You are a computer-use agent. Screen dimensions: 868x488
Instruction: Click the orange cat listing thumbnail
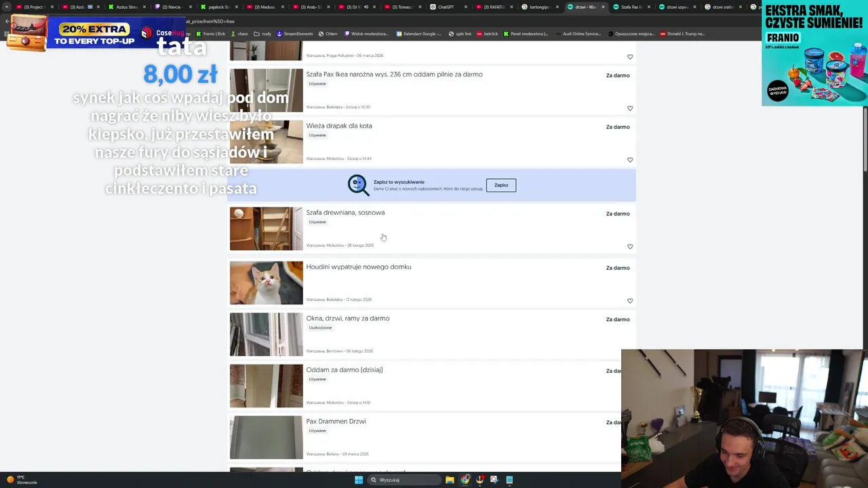pos(267,283)
